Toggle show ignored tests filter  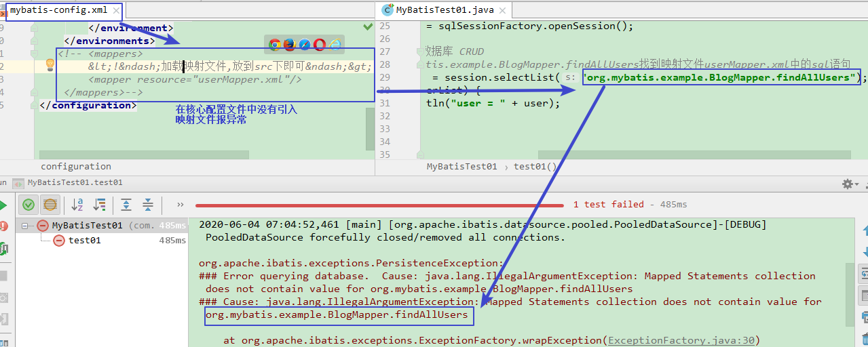(x=50, y=205)
